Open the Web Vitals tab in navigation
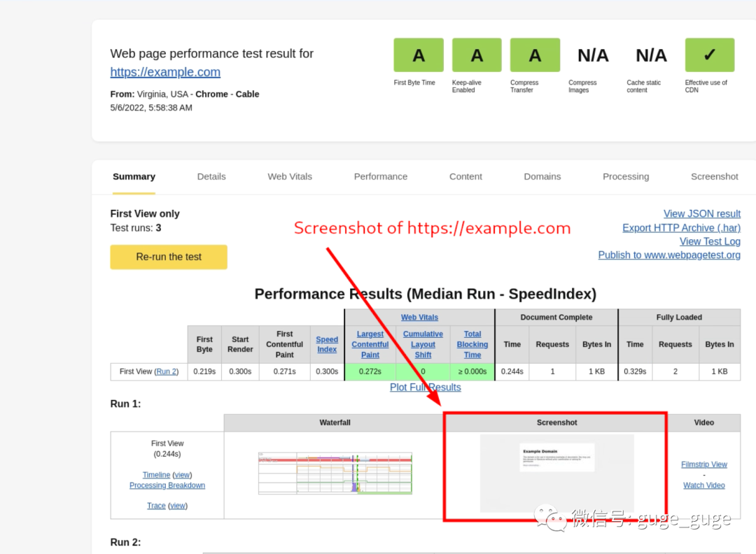This screenshot has width=756, height=554. point(290,176)
